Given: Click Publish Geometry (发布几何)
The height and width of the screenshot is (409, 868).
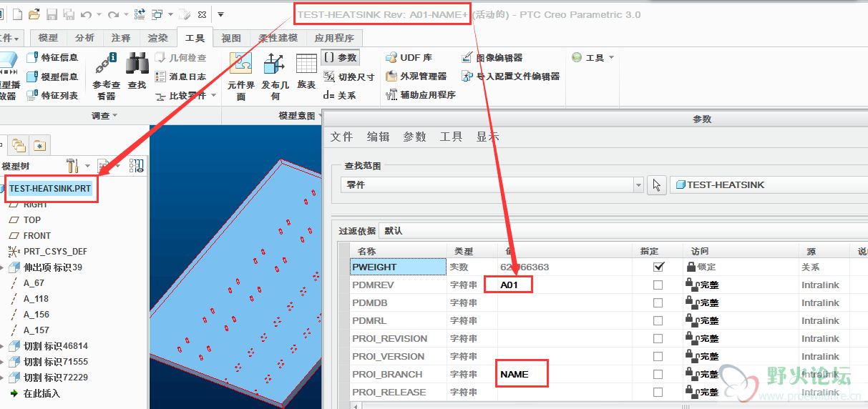Looking at the screenshot, I should coord(275,75).
